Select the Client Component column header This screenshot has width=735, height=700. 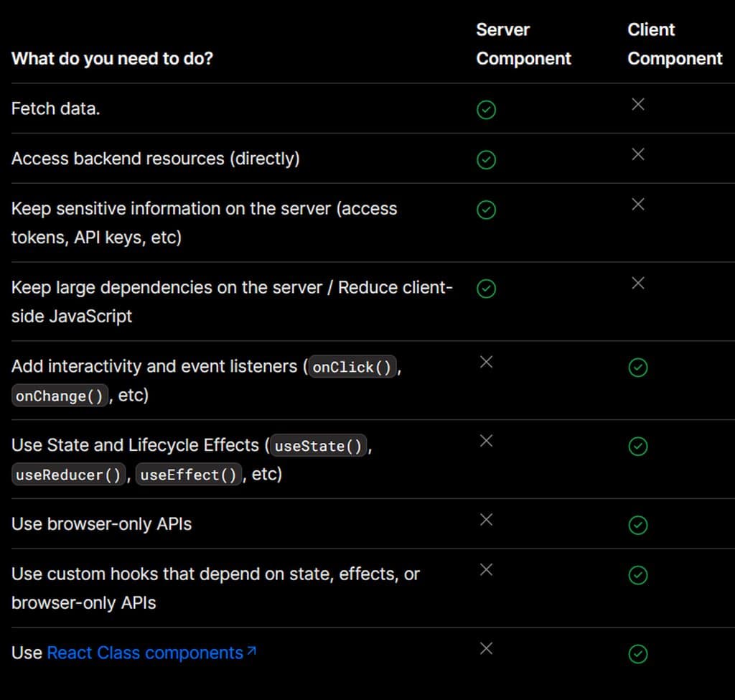point(674,44)
